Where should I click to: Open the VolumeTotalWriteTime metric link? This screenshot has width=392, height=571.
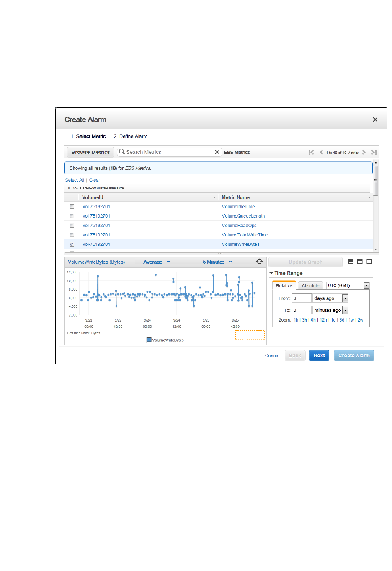(245, 235)
